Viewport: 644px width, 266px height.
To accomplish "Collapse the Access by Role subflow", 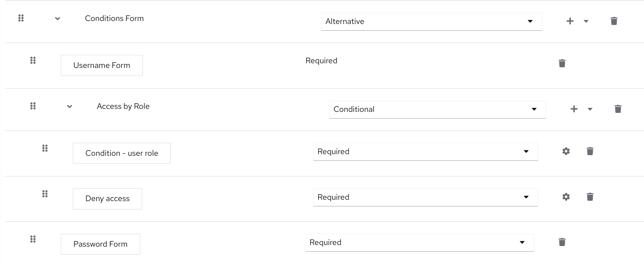I will tap(70, 107).
